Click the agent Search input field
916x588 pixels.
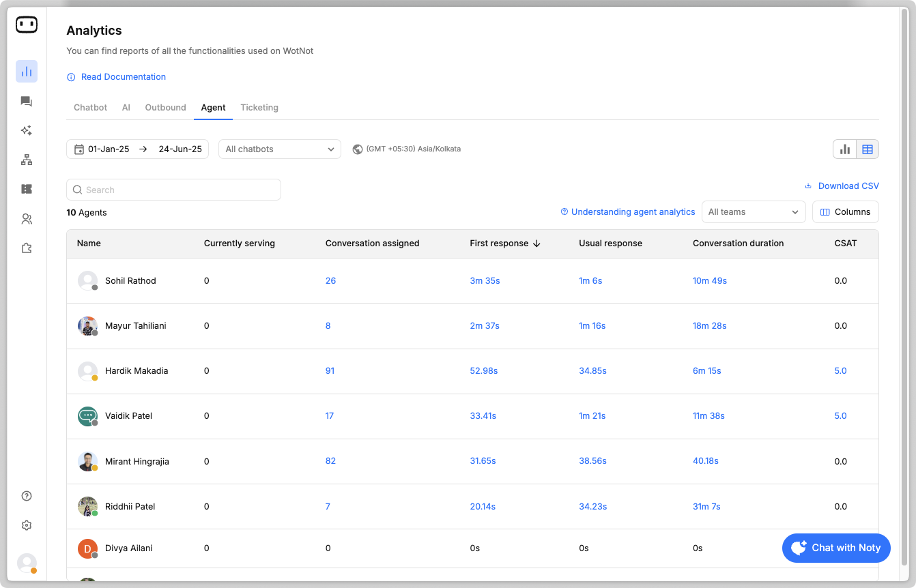(173, 190)
